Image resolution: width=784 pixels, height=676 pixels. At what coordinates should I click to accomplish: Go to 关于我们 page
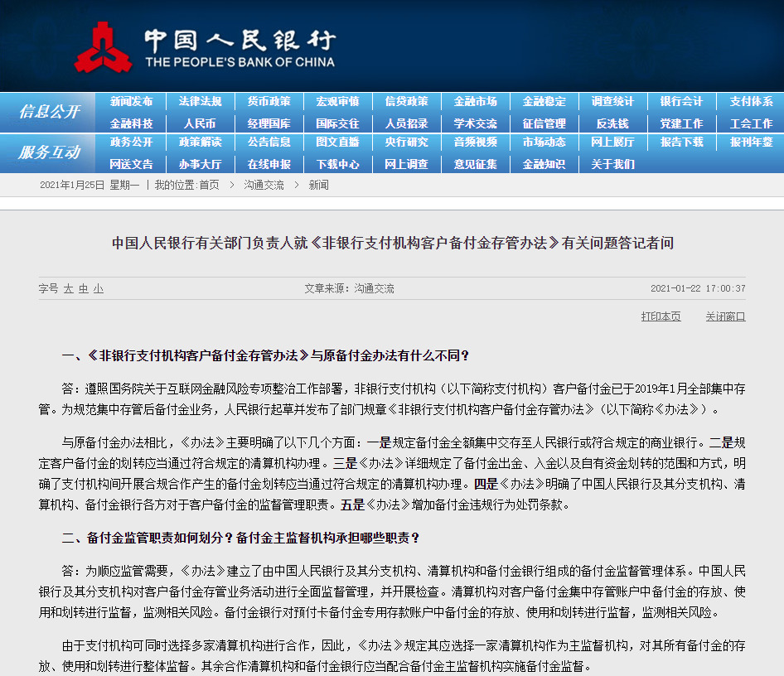[x=612, y=164]
